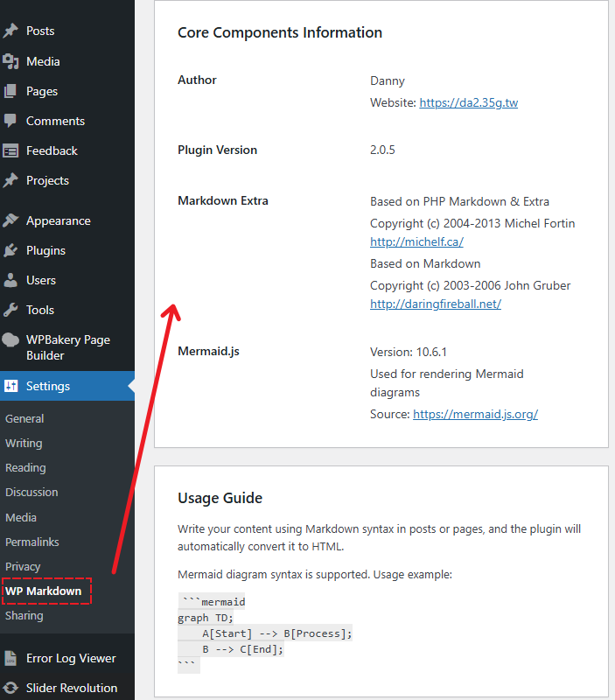Click the Error Log Viewer file icon
This screenshot has height=700, width=615.
click(10, 658)
